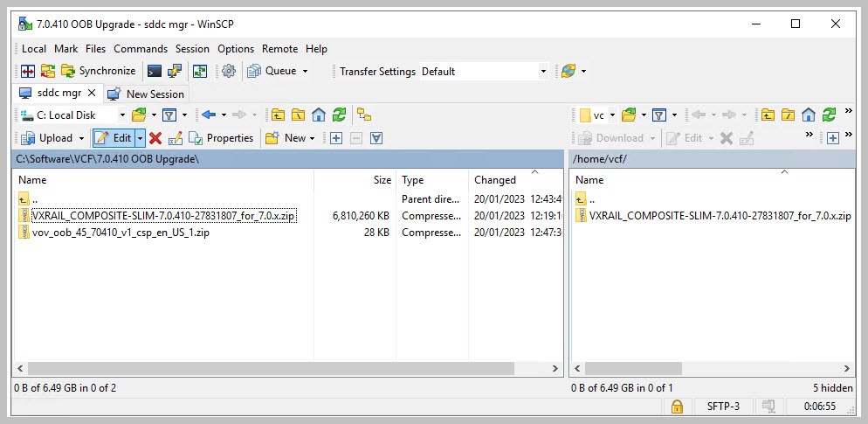868x424 pixels.
Task: Select remote VXRAIL_COMPOSITE-SLIM zip in /home/vcf/
Action: click(x=713, y=216)
